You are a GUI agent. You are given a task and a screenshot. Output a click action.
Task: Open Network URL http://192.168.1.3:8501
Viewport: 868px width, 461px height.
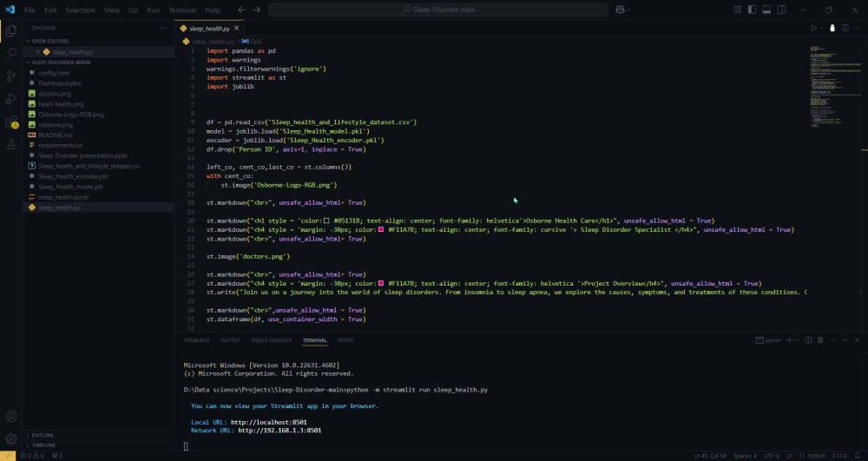[279, 431]
